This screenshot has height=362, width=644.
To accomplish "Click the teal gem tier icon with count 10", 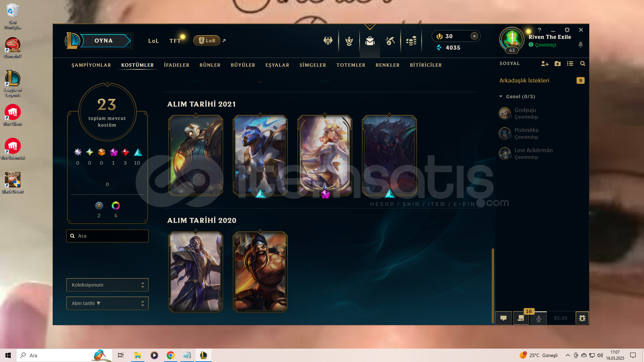I will tap(138, 152).
